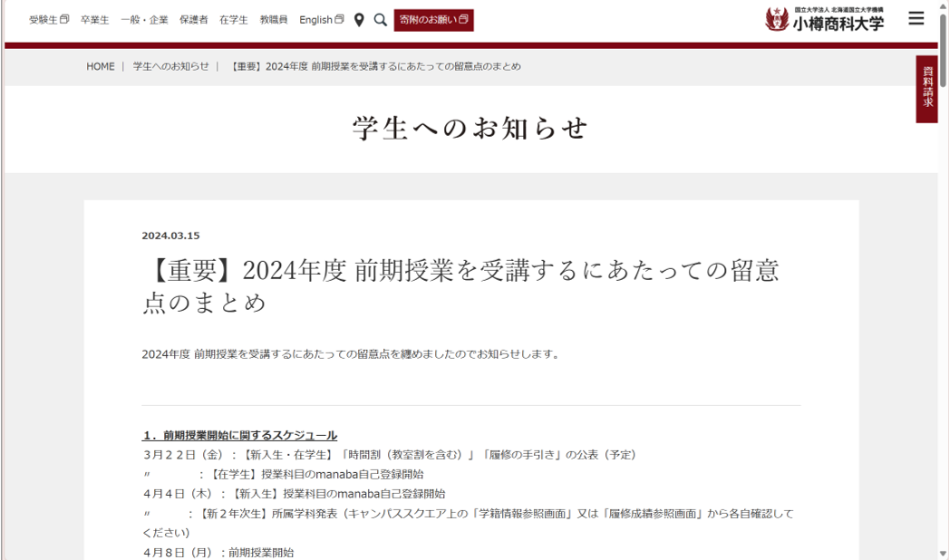This screenshot has width=949, height=560.
Task: Go to the 保護者 section
Action: pyautogui.click(x=193, y=20)
